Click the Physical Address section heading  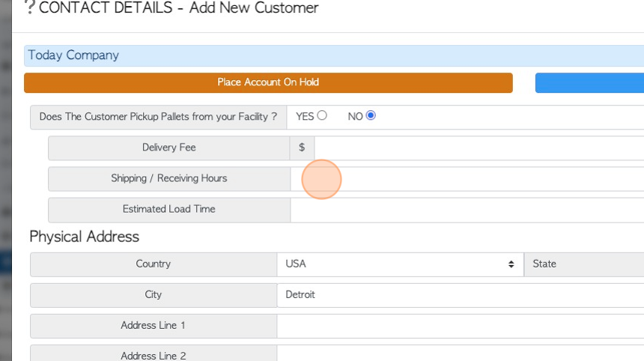[x=84, y=237]
